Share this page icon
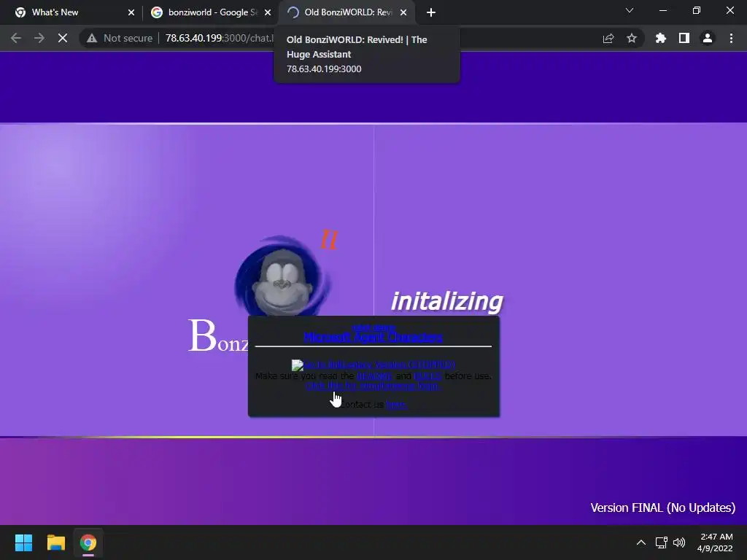Screen dimensions: 747x560 [x=608, y=38]
